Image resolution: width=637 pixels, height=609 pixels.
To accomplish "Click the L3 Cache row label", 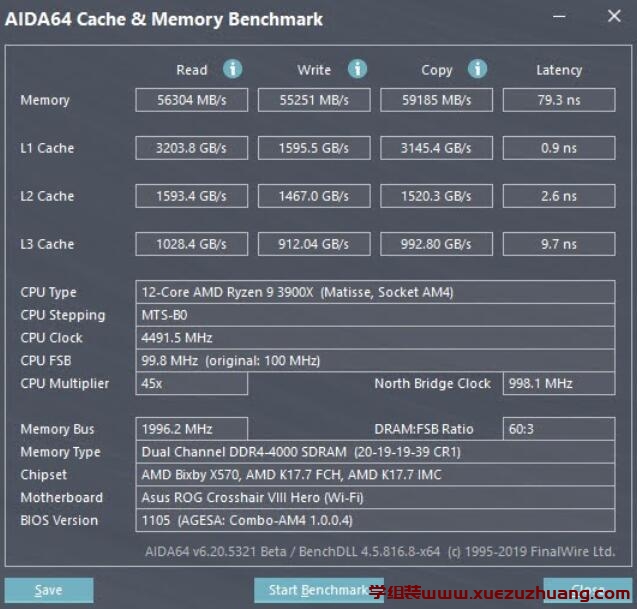I will [x=47, y=244].
